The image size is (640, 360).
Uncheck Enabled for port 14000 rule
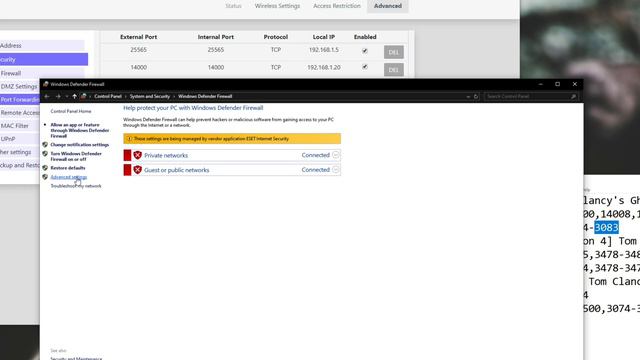click(365, 67)
